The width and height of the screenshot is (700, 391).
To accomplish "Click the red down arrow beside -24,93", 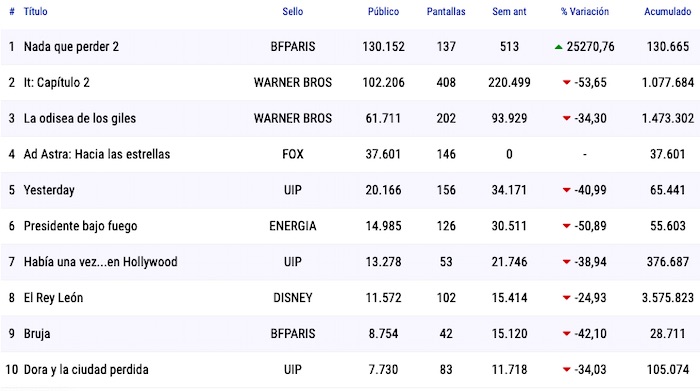I will click(567, 298).
